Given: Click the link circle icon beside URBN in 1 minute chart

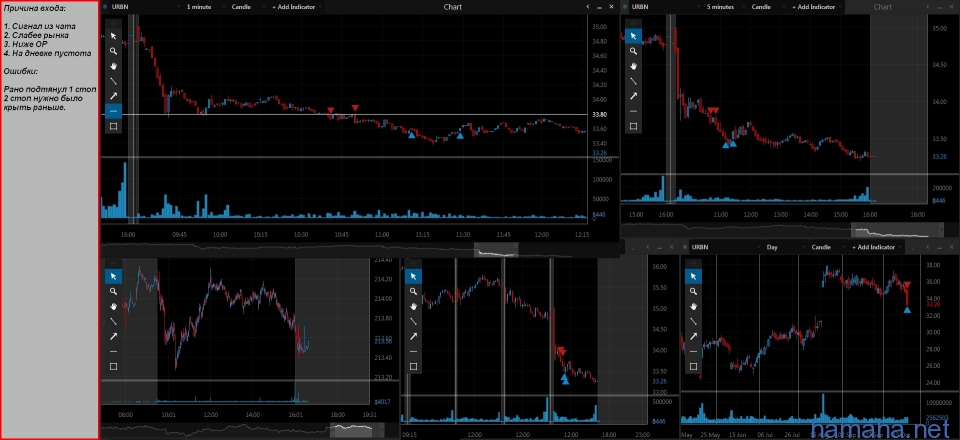Looking at the screenshot, I should [104, 7].
